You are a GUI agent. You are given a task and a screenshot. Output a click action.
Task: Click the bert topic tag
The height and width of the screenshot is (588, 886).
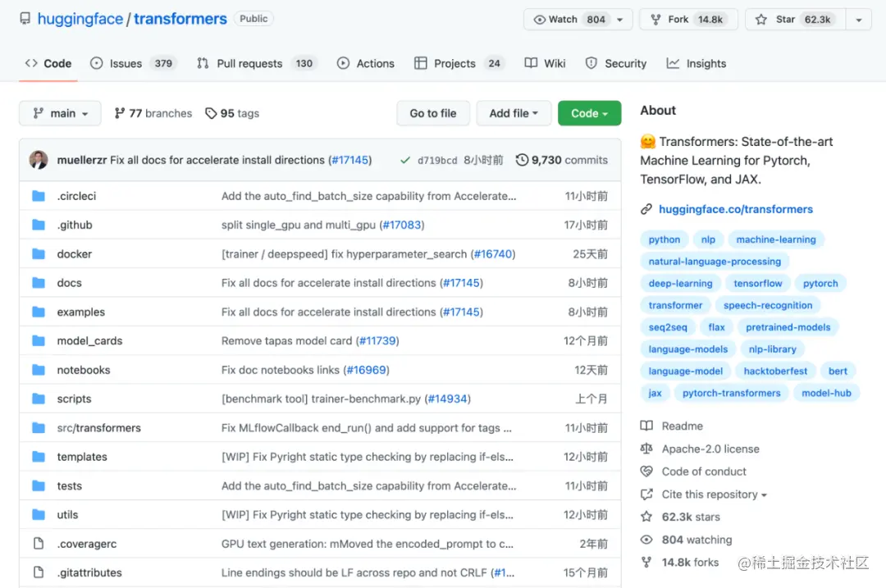click(x=838, y=371)
